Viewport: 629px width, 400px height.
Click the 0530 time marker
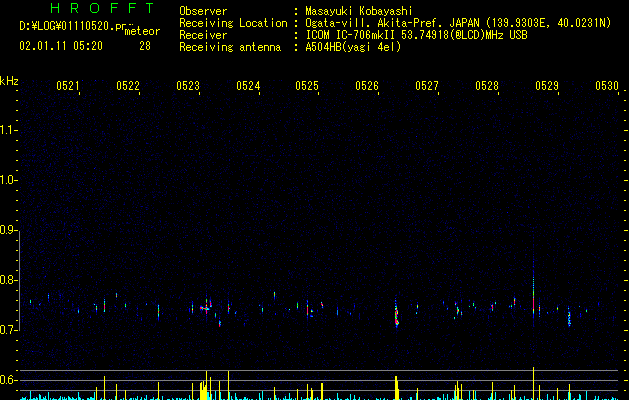pyautogui.click(x=607, y=85)
